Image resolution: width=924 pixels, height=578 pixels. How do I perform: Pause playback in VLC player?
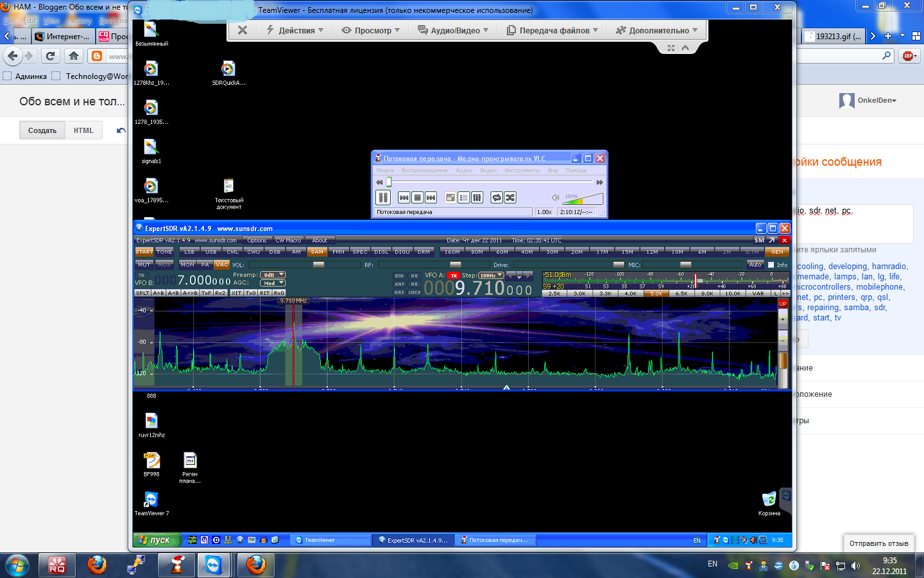383,197
